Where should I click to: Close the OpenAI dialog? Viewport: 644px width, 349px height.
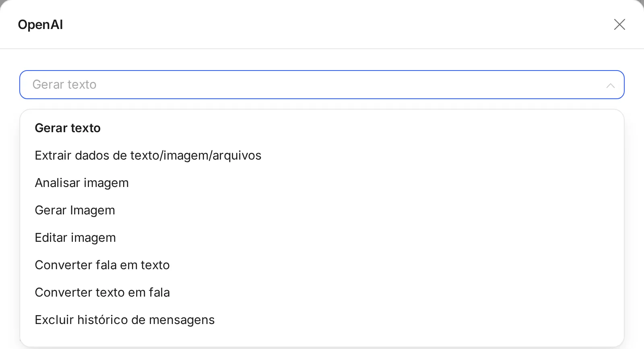(619, 25)
